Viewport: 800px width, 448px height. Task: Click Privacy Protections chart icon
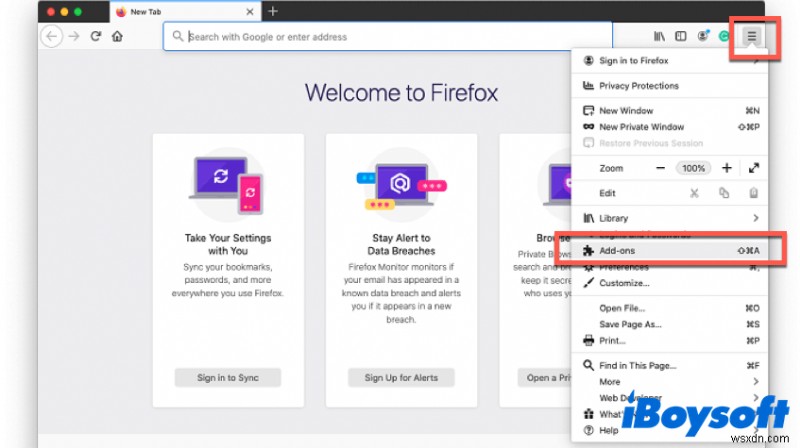pyautogui.click(x=589, y=85)
